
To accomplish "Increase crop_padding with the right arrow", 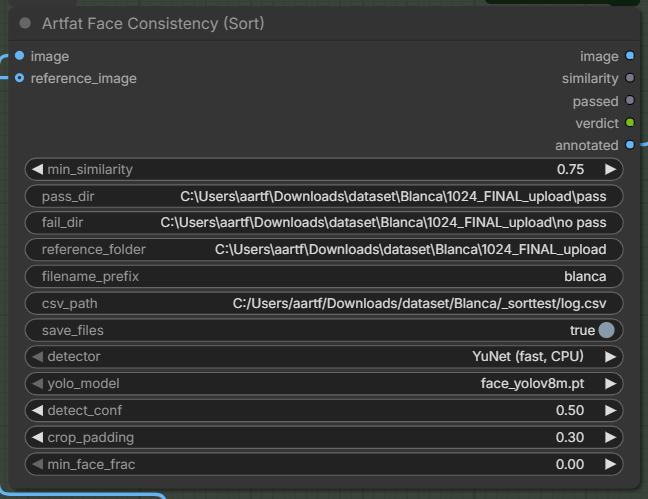I will (610, 437).
